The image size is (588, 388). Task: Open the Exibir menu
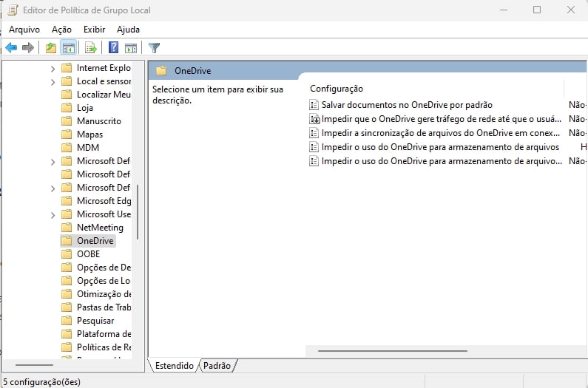pos(94,30)
